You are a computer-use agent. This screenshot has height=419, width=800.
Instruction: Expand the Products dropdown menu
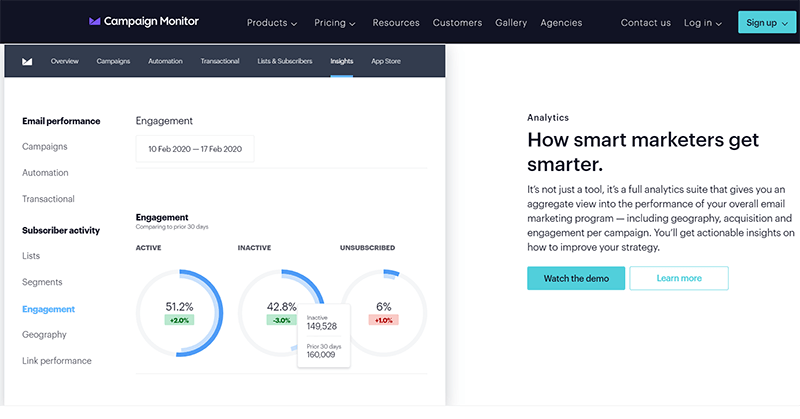pyautogui.click(x=272, y=22)
